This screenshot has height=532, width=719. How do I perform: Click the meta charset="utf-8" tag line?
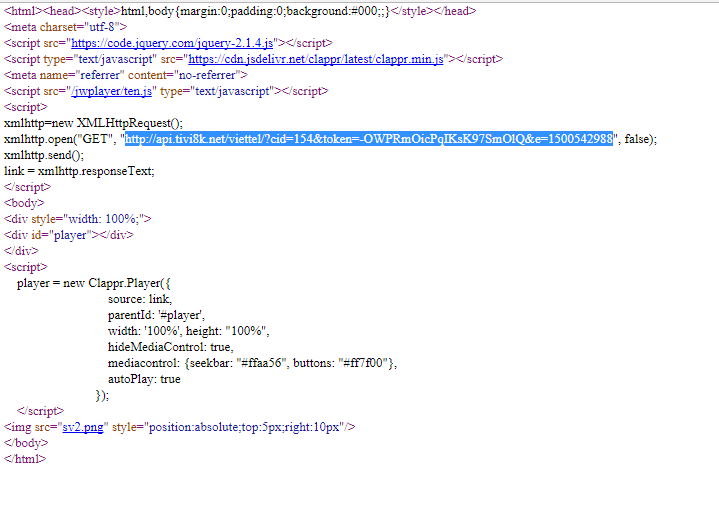click(x=66, y=27)
